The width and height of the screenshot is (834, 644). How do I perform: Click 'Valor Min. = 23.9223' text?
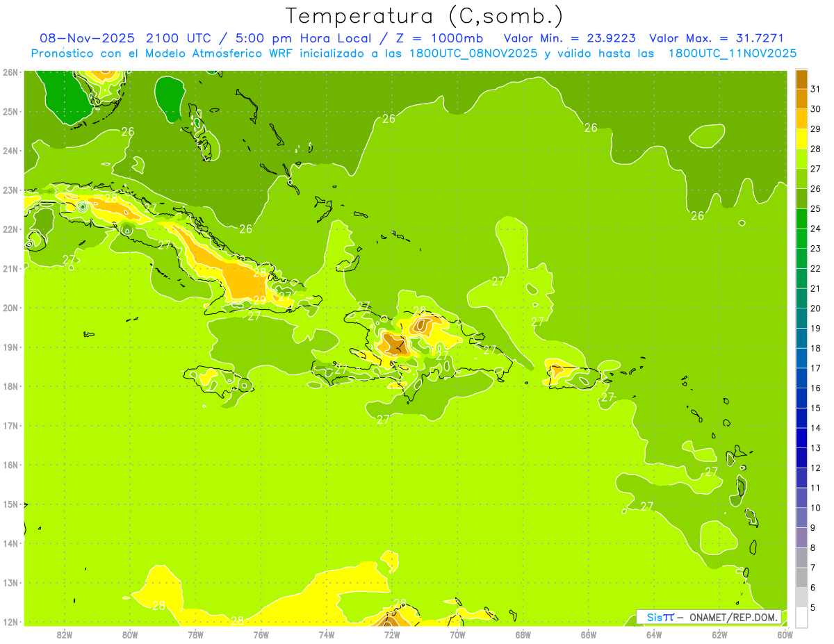point(569,38)
